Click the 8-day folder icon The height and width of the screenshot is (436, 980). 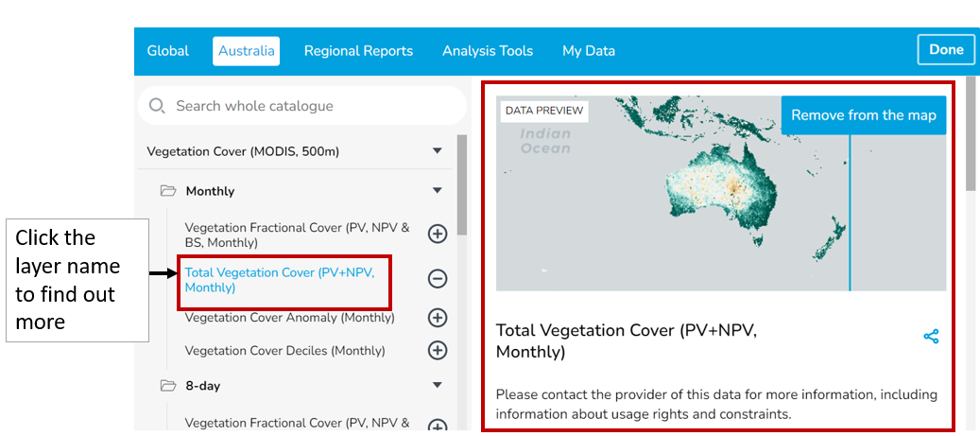168,386
